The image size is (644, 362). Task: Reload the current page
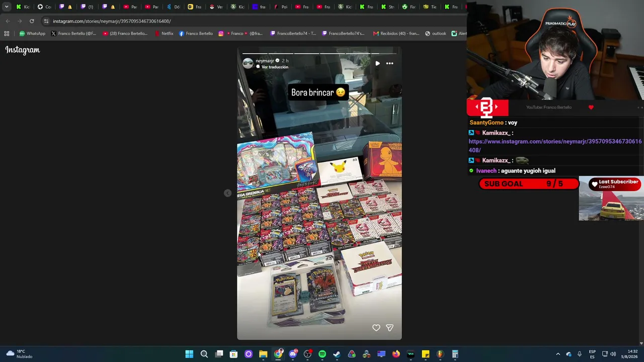coord(32,21)
